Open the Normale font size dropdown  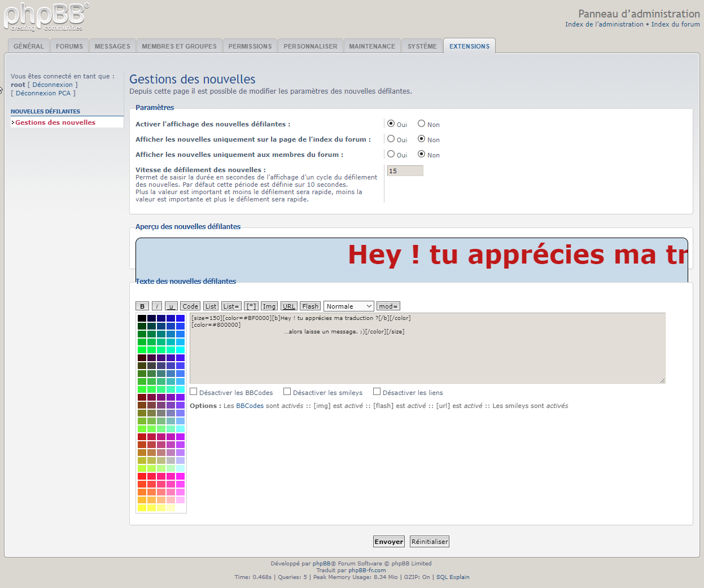tap(348, 306)
